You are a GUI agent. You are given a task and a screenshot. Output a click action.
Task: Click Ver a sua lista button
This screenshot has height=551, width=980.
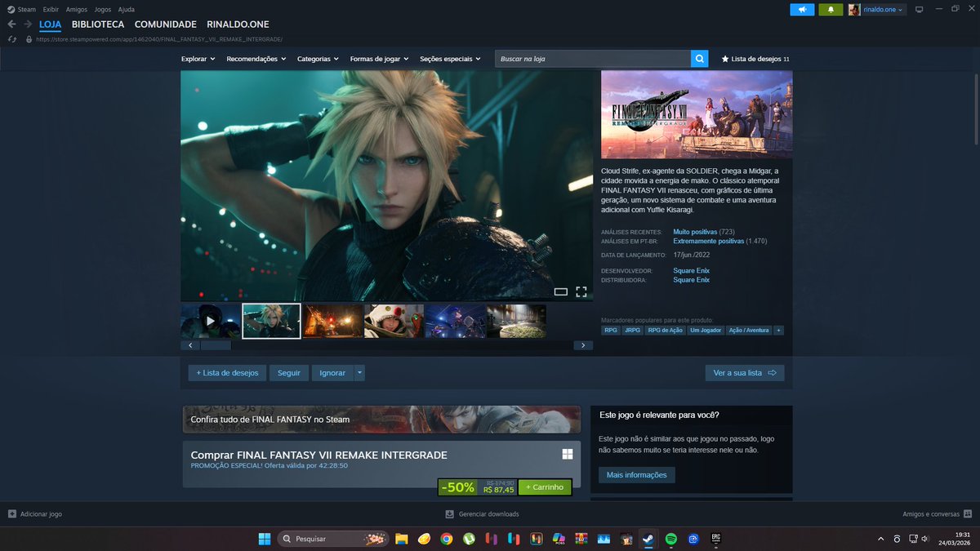pyautogui.click(x=745, y=373)
